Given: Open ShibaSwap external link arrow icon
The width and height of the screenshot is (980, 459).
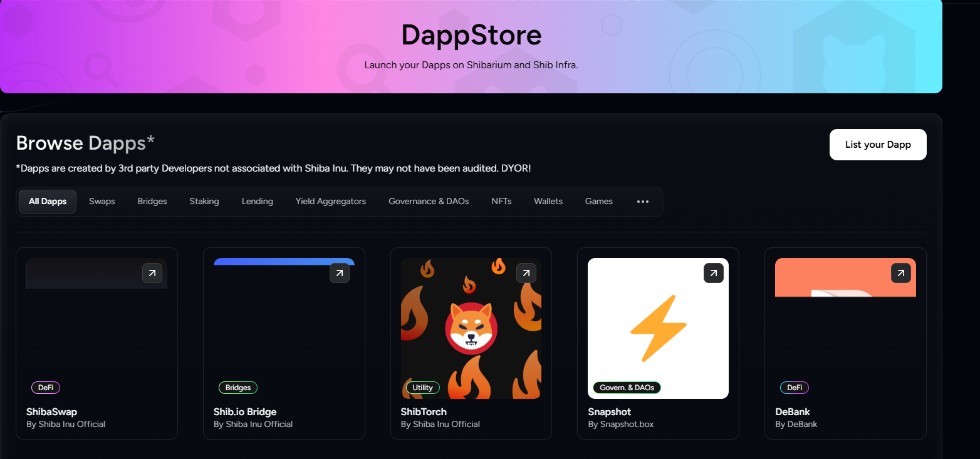Looking at the screenshot, I should [x=152, y=273].
